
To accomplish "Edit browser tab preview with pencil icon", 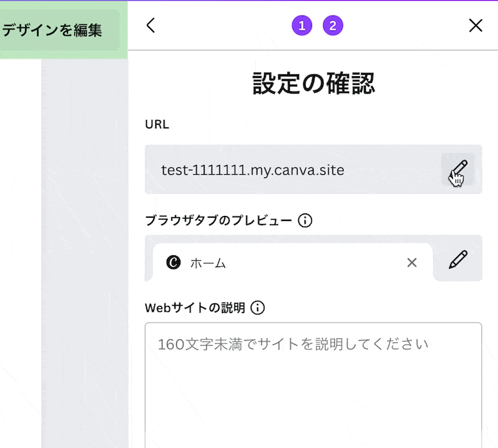I will [x=458, y=260].
